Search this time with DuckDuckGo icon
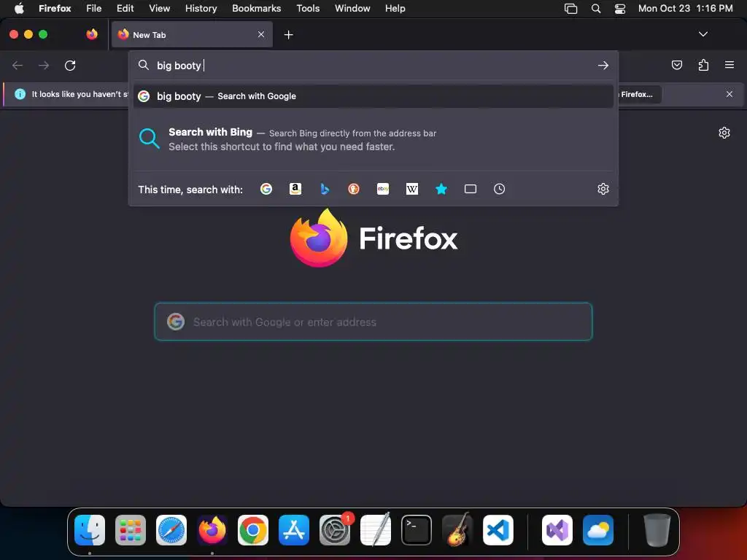This screenshot has height=560, width=747. tap(354, 189)
